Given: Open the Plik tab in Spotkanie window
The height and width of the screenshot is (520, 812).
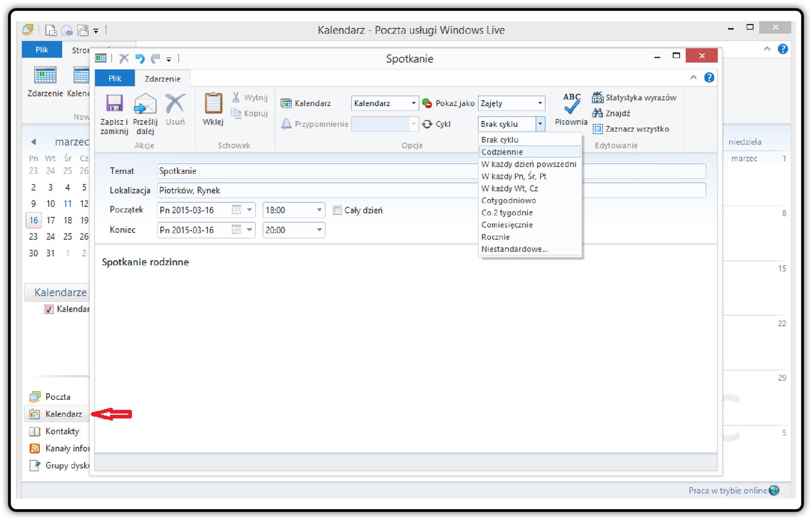Looking at the screenshot, I should tap(115, 78).
